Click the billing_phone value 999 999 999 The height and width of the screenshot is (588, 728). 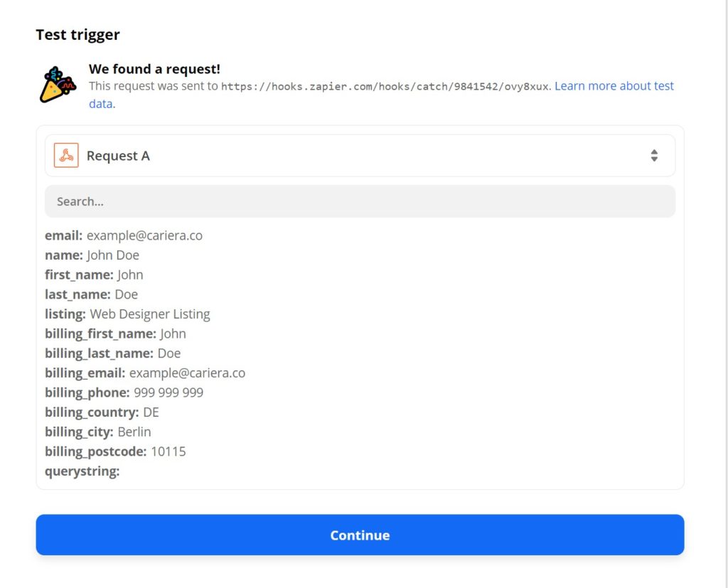(168, 392)
